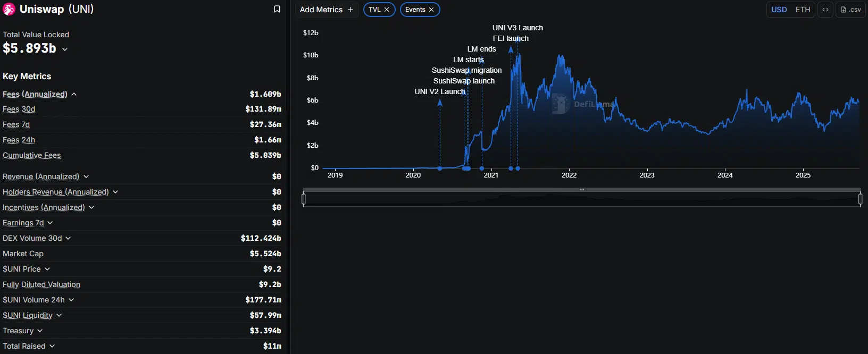Click left handle of chart range slider
The image size is (868, 354).
tap(304, 199)
